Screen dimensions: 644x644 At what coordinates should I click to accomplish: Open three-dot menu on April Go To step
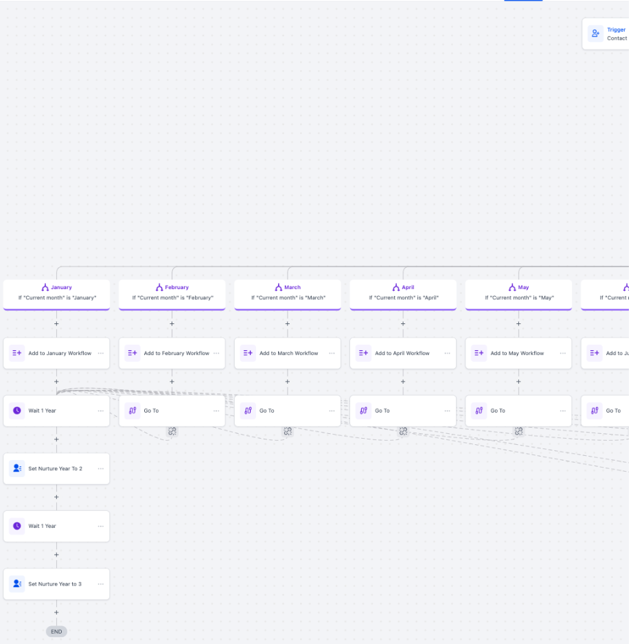[x=447, y=411]
